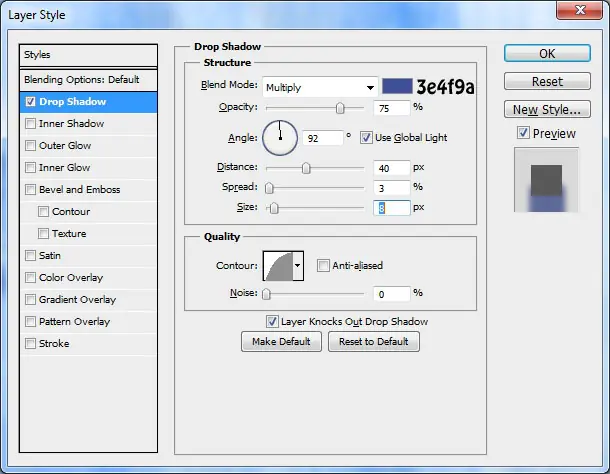610x474 pixels.
Task: Click the Opacity slider handle
Action: (x=340, y=108)
